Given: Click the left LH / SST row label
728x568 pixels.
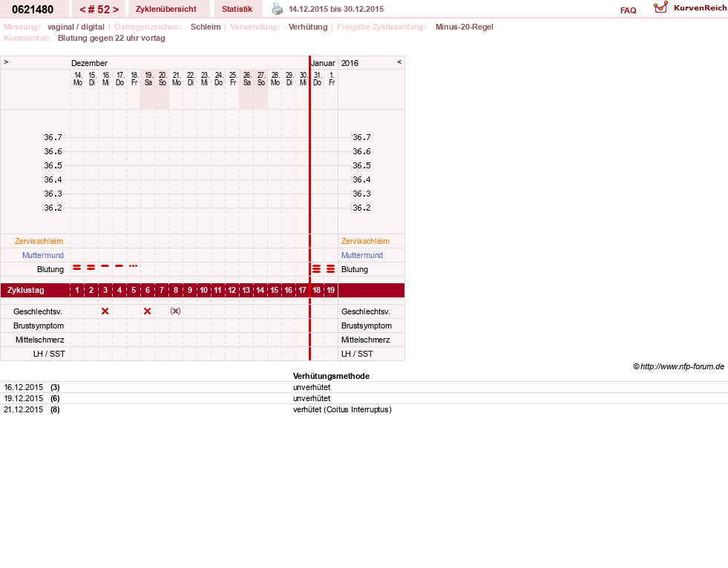Looking at the screenshot, I should pyautogui.click(x=49, y=354).
